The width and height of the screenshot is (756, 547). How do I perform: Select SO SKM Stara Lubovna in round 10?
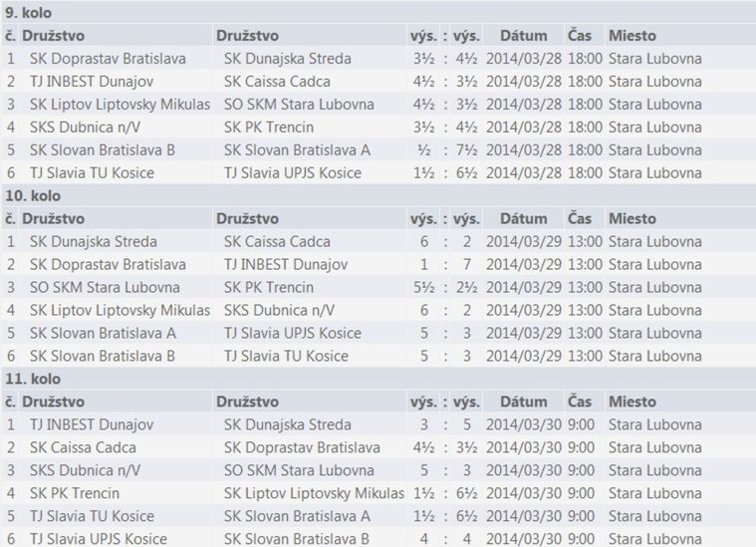[105, 288]
